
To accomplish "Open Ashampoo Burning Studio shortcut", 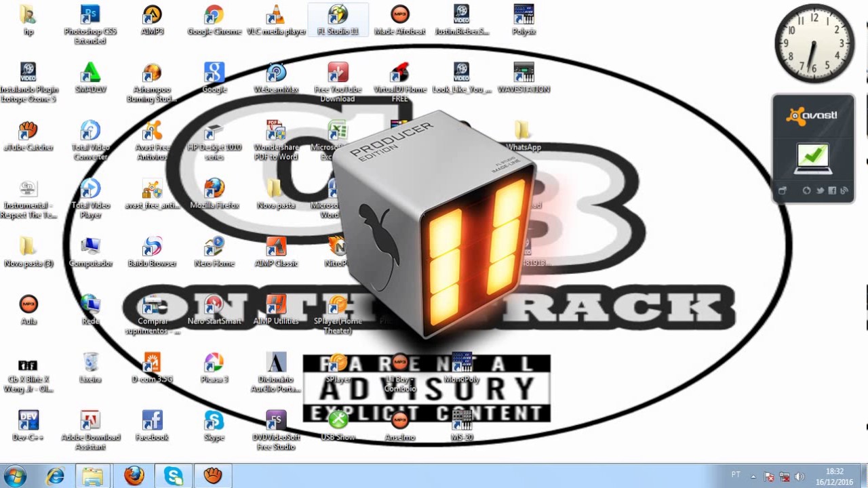I will 152,81.
